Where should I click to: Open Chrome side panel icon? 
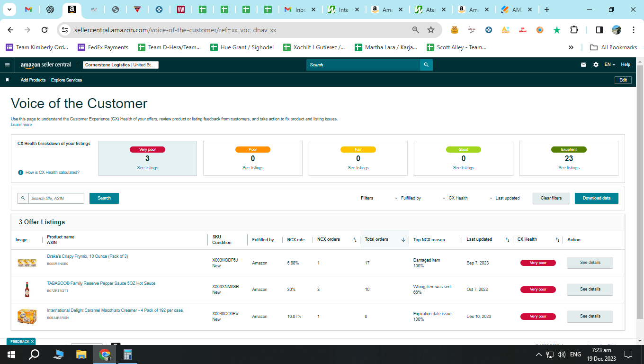[599, 30]
